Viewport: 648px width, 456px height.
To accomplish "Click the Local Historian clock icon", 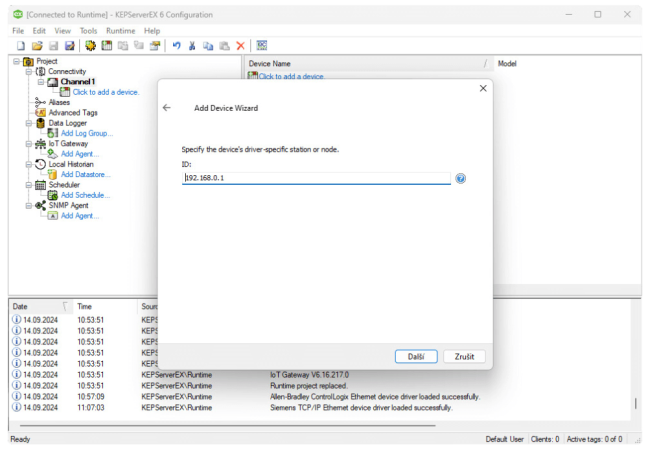I will [x=40, y=164].
